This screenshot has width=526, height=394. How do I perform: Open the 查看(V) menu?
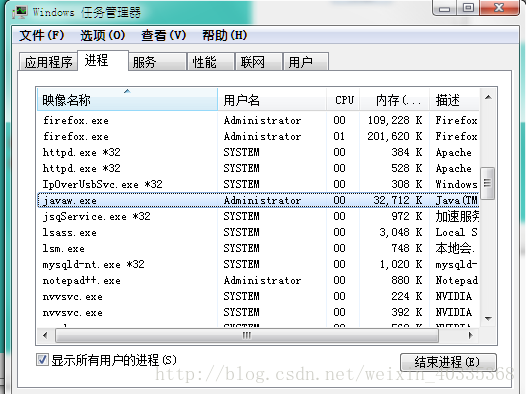click(x=163, y=35)
